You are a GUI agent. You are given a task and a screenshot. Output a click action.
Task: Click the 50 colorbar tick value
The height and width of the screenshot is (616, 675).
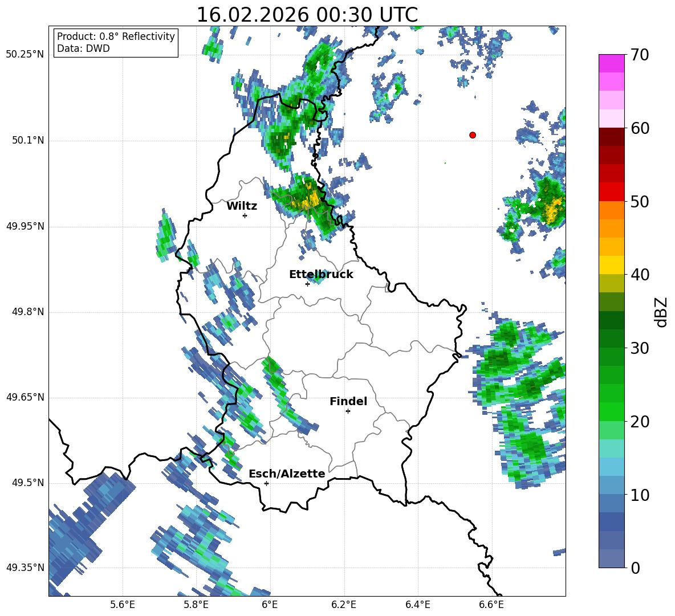[639, 201]
